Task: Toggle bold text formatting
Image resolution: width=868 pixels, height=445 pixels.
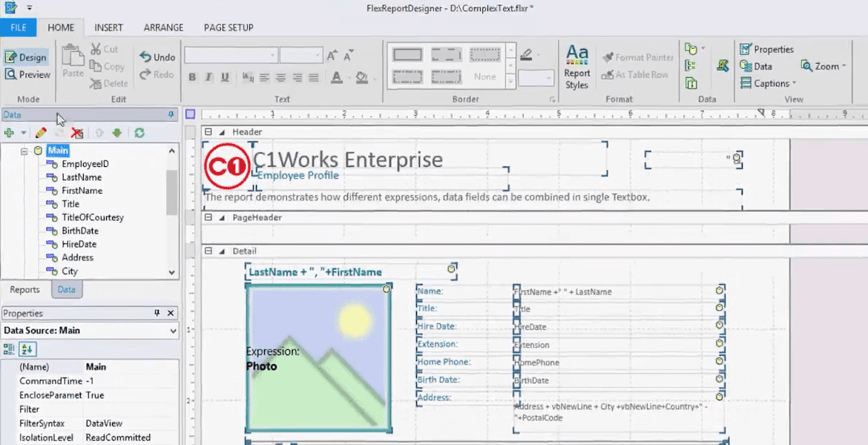Action: (x=192, y=77)
